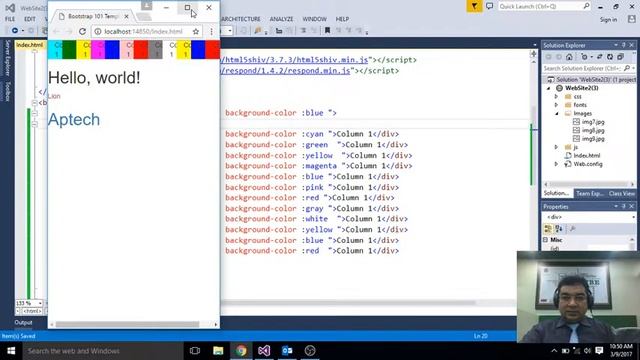The width and height of the screenshot is (640, 360).
Task: Click the green column block
Action: tap(69, 49)
